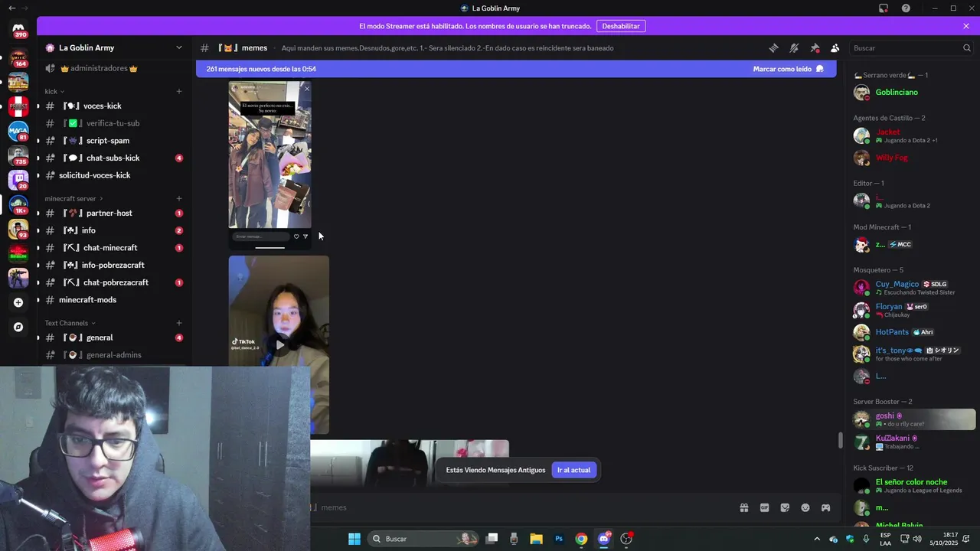Click the 261 mensajes nuevos banner text
This screenshot has width=980, height=551.
(x=261, y=69)
